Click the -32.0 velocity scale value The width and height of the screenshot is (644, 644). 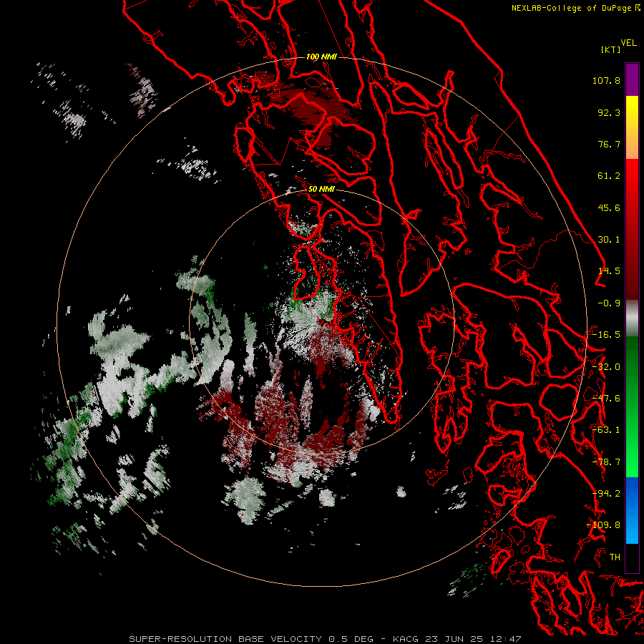click(606, 367)
